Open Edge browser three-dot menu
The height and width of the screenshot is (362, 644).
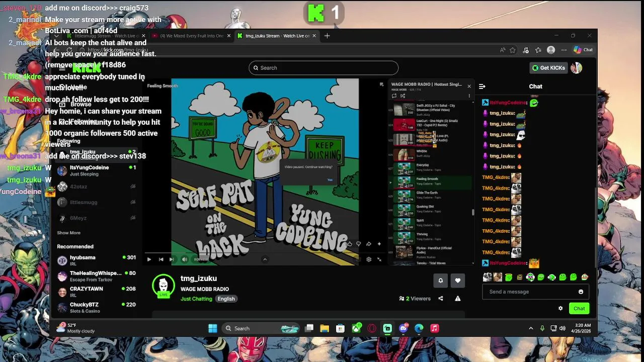[x=564, y=50]
